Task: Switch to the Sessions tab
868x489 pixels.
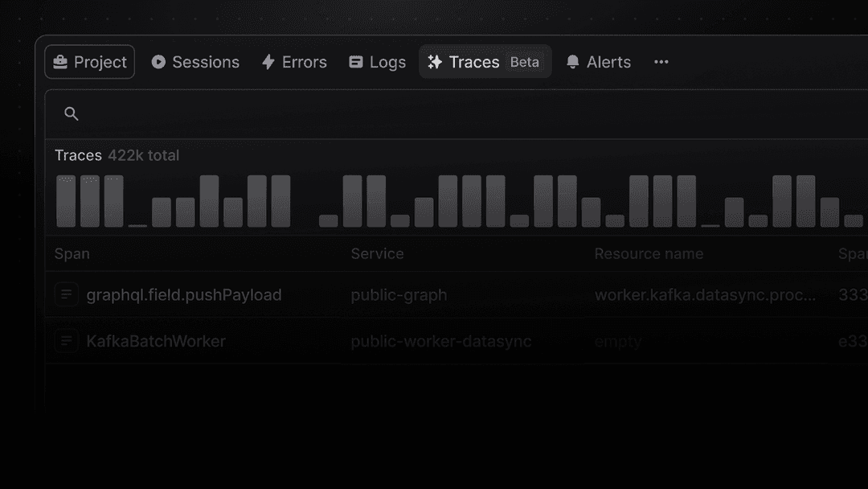Action: click(194, 61)
